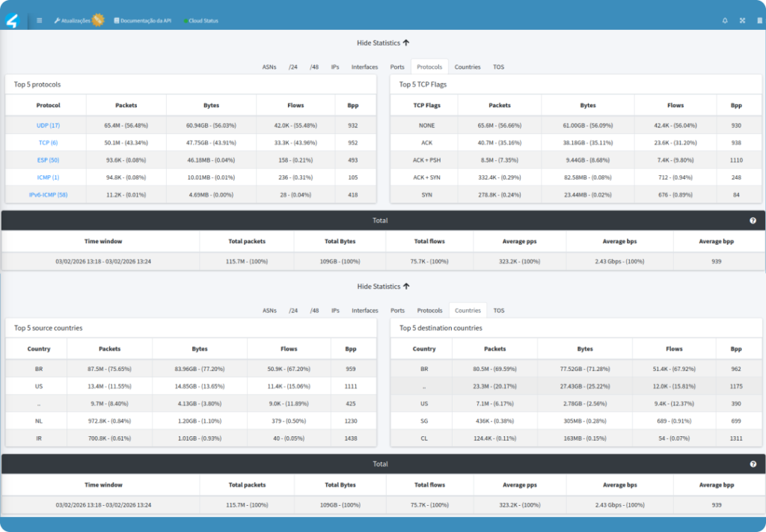Open the ESP (50) protocol link

48,160
